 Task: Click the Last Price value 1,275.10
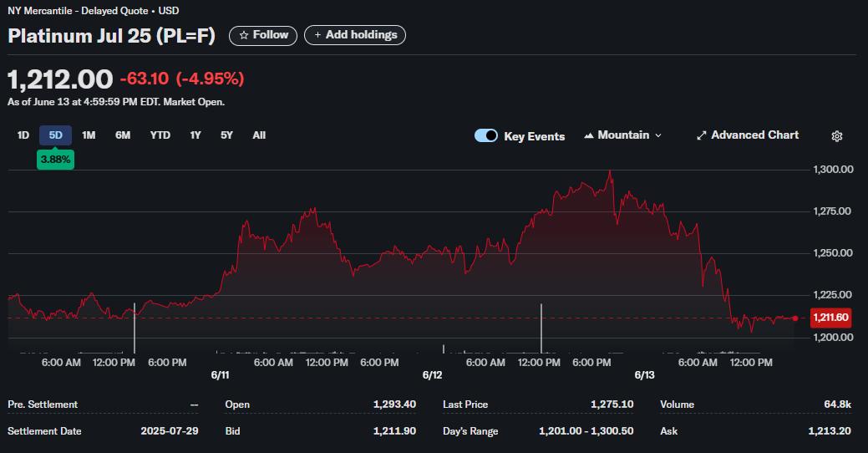click(612, 405)
